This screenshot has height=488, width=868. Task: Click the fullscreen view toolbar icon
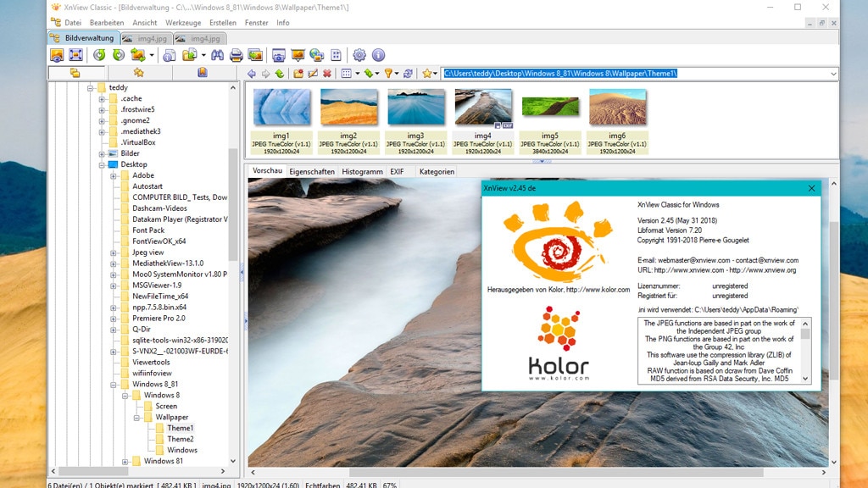[75, 55]
